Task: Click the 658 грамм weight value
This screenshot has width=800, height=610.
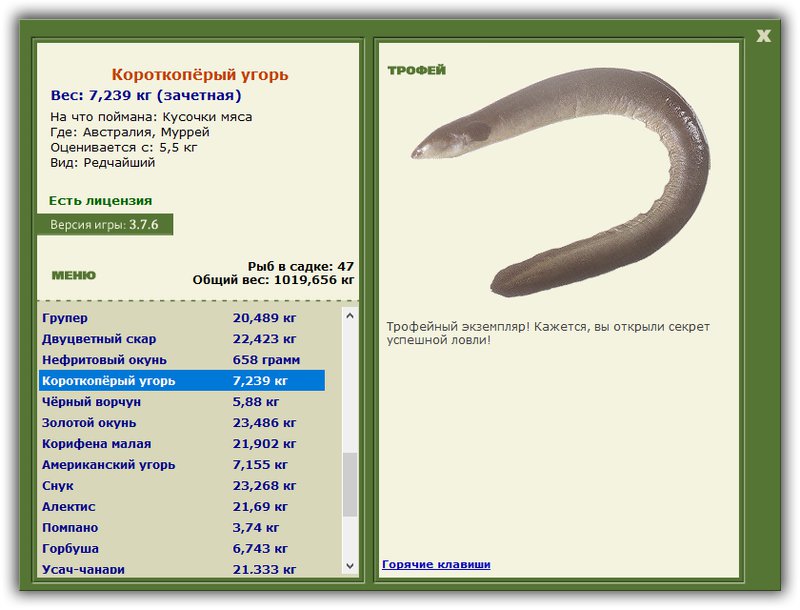Action: click(266, 360)
